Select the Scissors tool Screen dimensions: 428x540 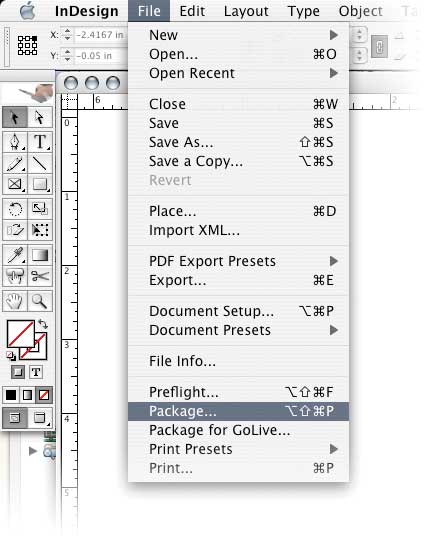(40, 276)
